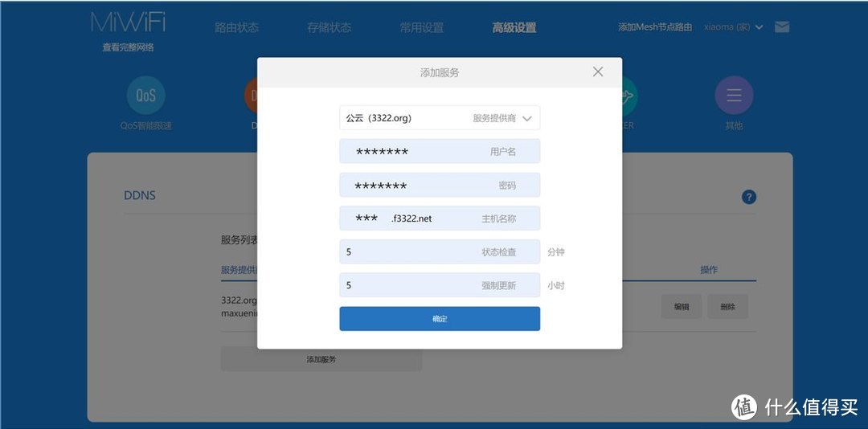Open the 服务提供商 provider dropdown
Screen dimensions: 868x429
[440, 118]
